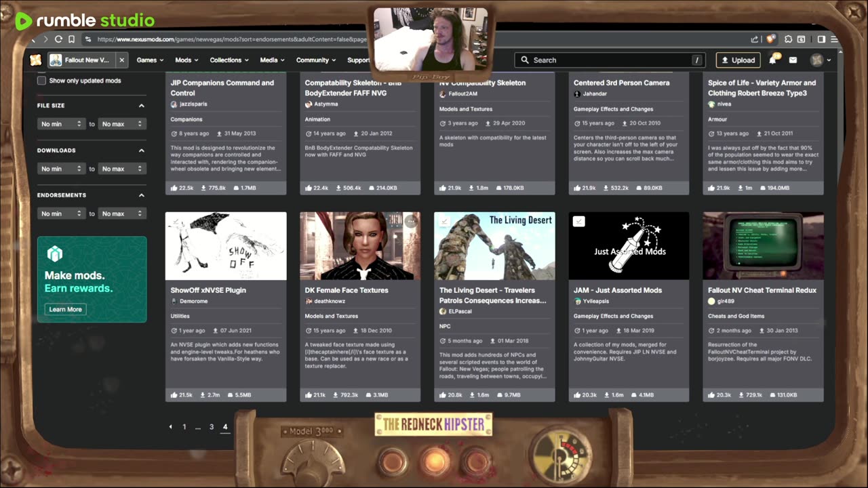The height and width of the screenshot is (488, 868).
Task: Click author avatar next to deathknowz
Action: [x=309, y=301]
